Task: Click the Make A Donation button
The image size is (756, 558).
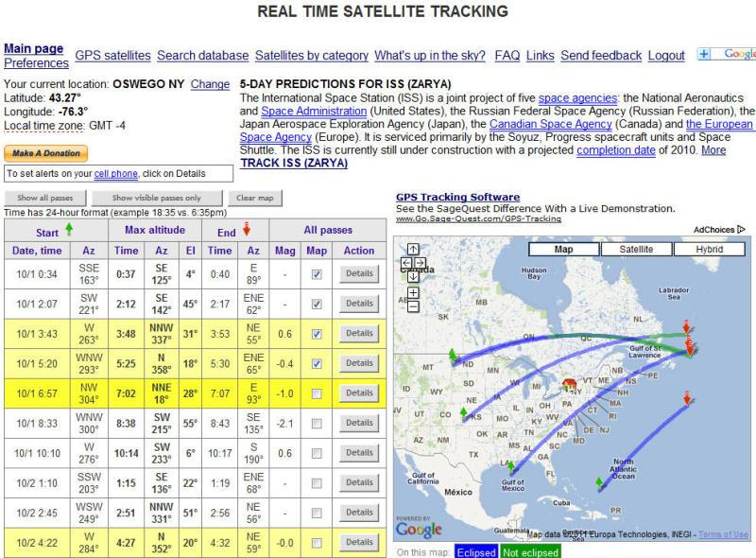Action: pos(45,153)
